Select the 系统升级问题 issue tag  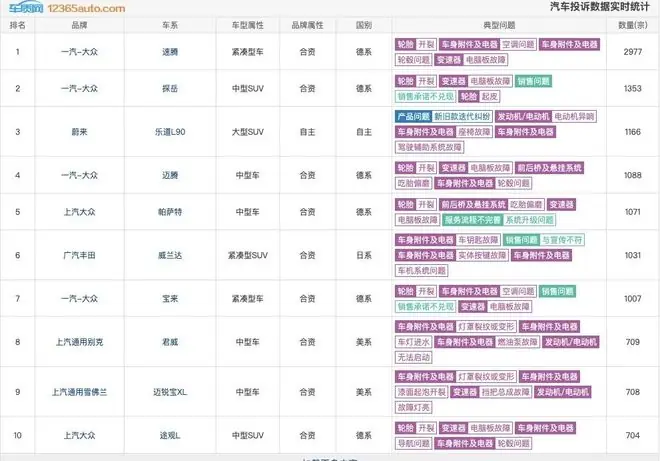click(x=530, y=220)
